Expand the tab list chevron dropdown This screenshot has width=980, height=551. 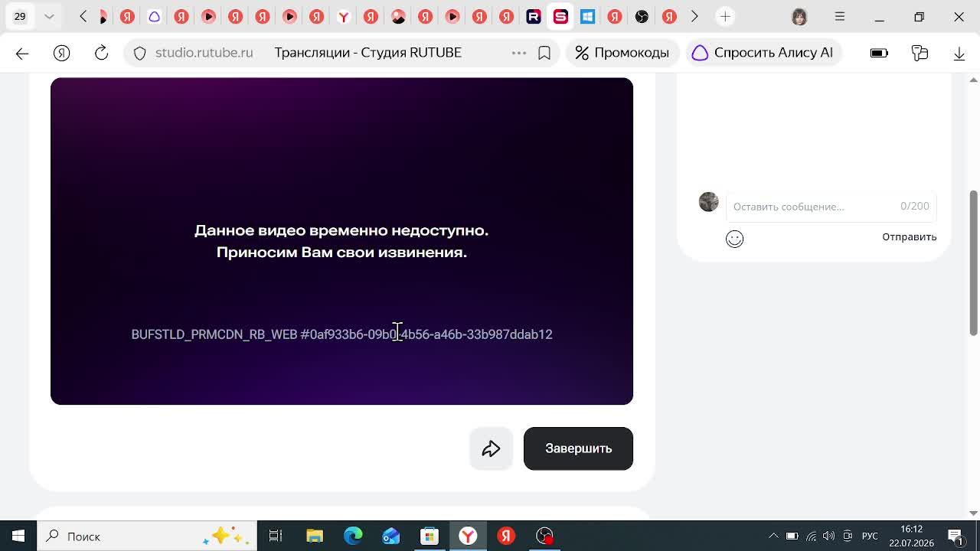click(49, 16)
